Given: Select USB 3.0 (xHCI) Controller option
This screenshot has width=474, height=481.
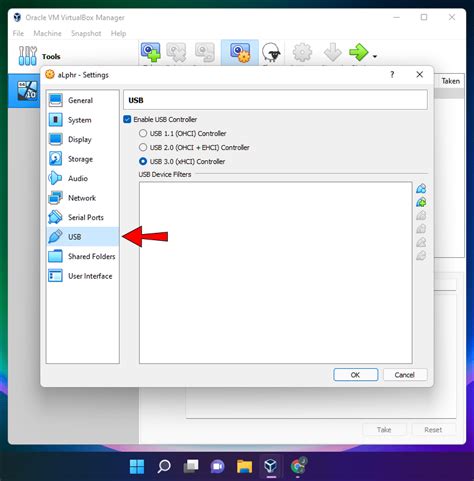Looking at the screenshot, I should pos(143,161).
